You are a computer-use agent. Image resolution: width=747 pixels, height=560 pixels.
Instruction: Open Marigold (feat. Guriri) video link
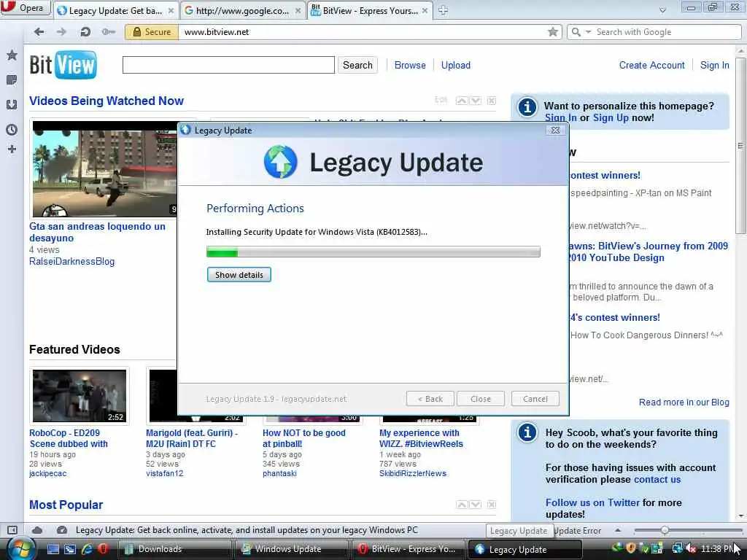point(192,438)
